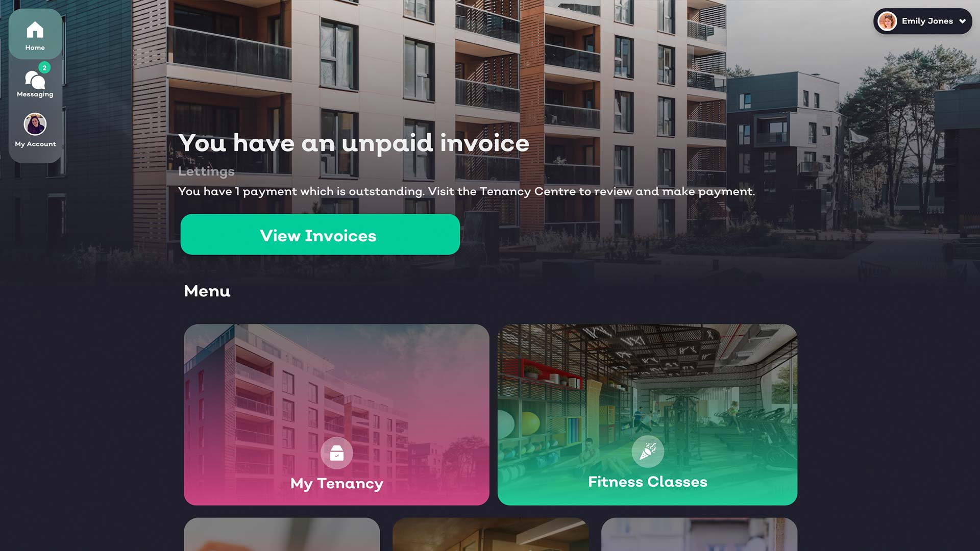Click the My Tenancy round icon
This screenshot has height=551, width=980.
click(x=337, y=453)
